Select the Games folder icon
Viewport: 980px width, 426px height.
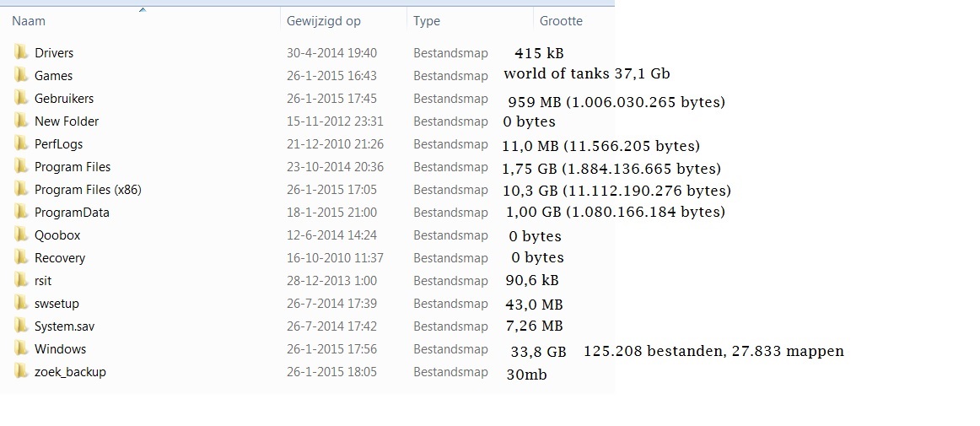(20, 75)
